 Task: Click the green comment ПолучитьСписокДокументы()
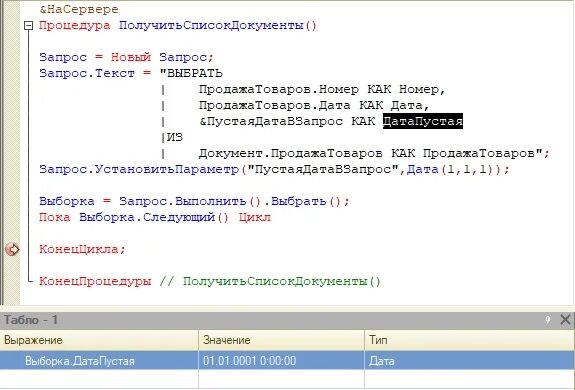point(282,281)
